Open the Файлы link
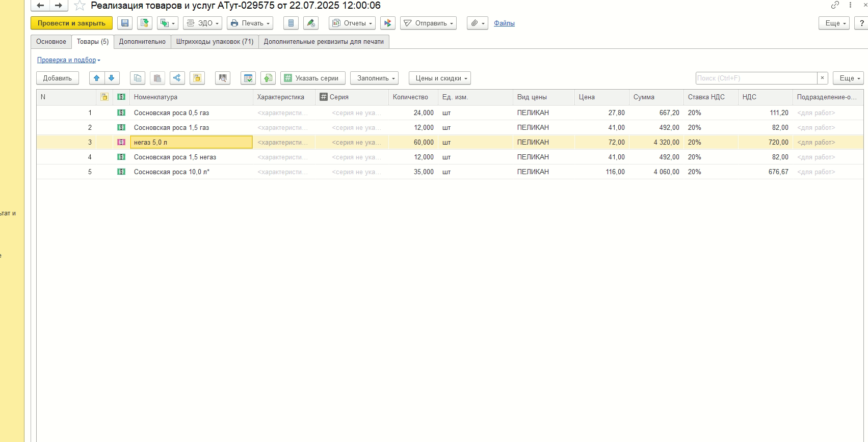Screen dimensions: 868x442 point(504,23)
